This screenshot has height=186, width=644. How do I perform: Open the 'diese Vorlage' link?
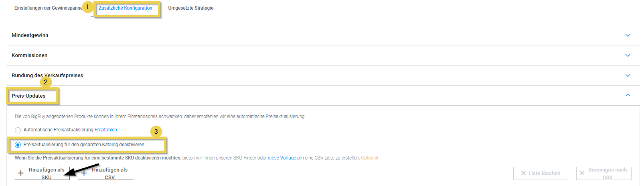coord(282,158)
